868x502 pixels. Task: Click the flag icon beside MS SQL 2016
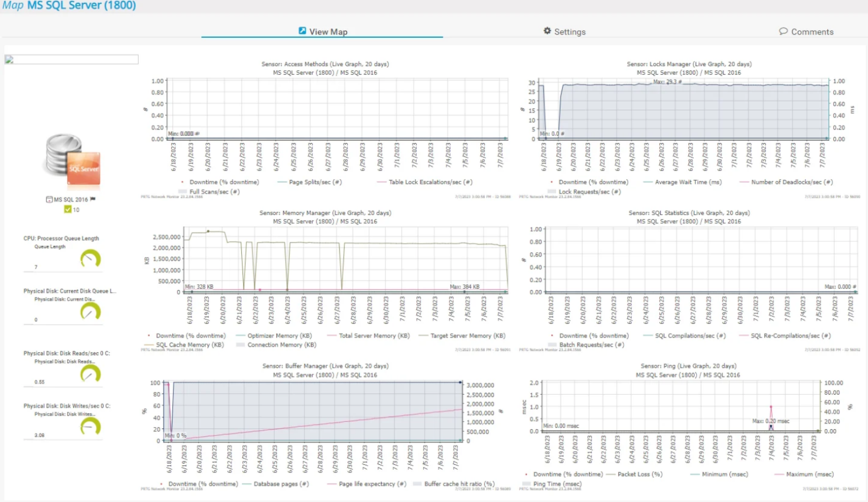93,199
